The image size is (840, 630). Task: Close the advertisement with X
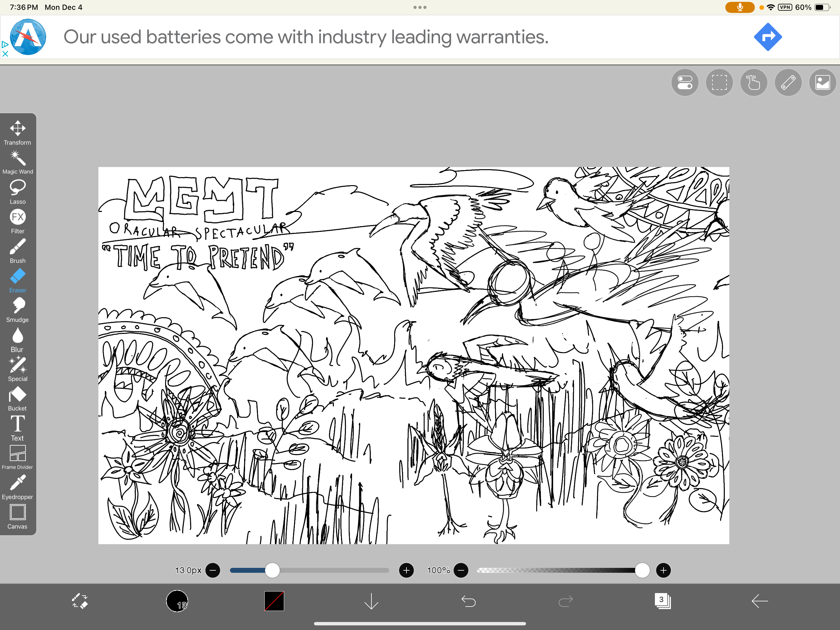tap(5, 54)
